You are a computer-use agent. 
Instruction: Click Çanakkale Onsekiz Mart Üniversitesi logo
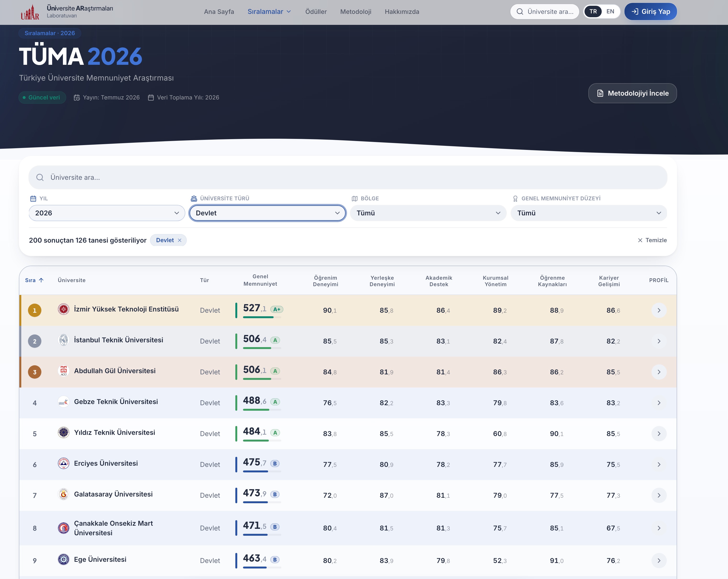(x=63, y=528)
